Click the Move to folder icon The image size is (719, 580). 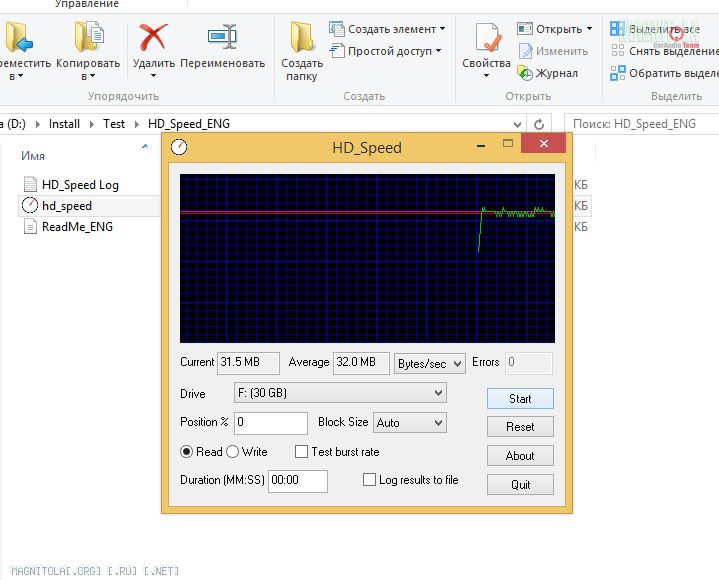tap(18, 37)
